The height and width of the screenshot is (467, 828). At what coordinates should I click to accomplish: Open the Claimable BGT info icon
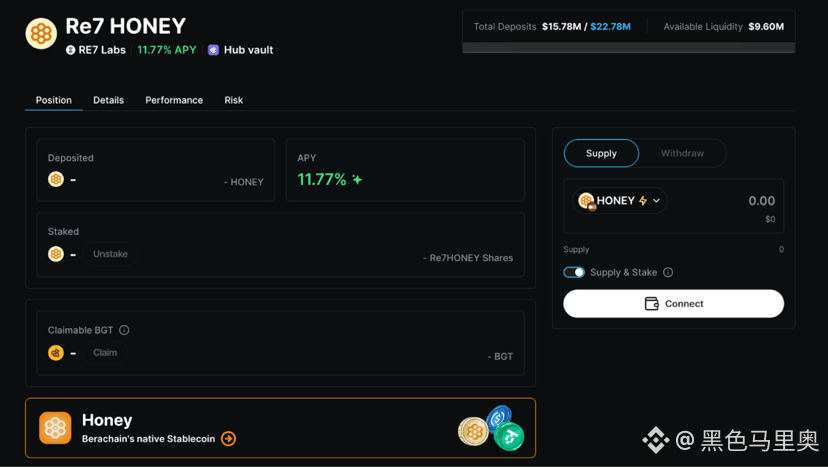[x=124, y=330]
